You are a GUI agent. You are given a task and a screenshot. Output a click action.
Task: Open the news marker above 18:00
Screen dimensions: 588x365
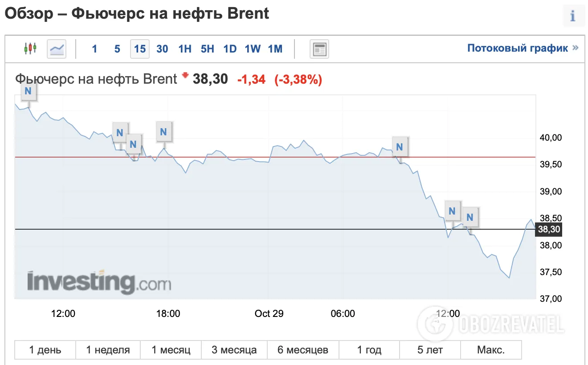[x=163, y=132]
